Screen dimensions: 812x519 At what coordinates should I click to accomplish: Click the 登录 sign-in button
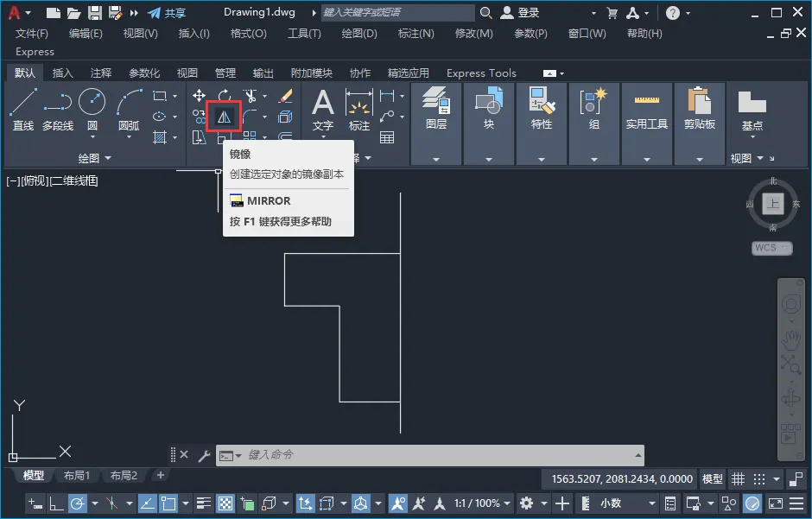click(520, 13)
